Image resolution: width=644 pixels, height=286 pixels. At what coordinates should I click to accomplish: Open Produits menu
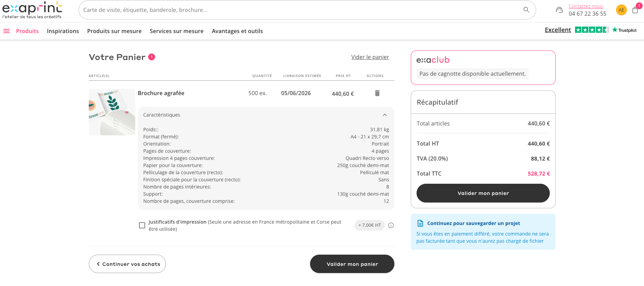click(x=27, y=31)
